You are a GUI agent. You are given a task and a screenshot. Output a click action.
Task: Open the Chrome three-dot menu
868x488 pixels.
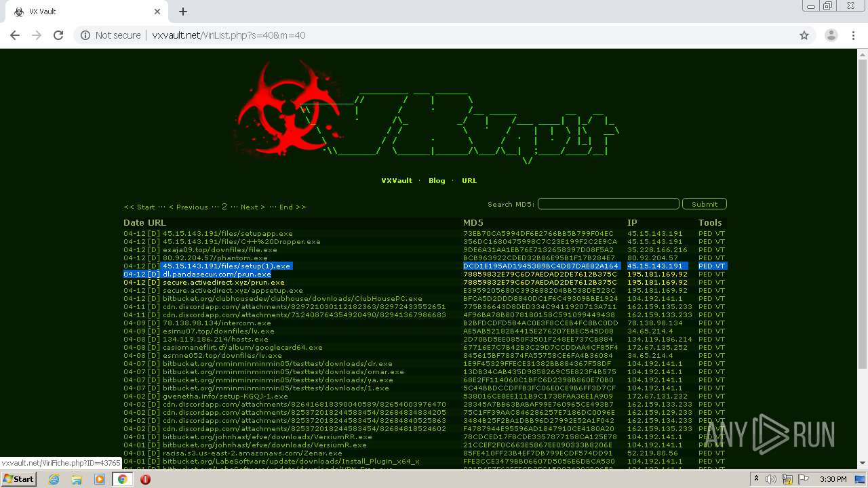coord(852,35)
